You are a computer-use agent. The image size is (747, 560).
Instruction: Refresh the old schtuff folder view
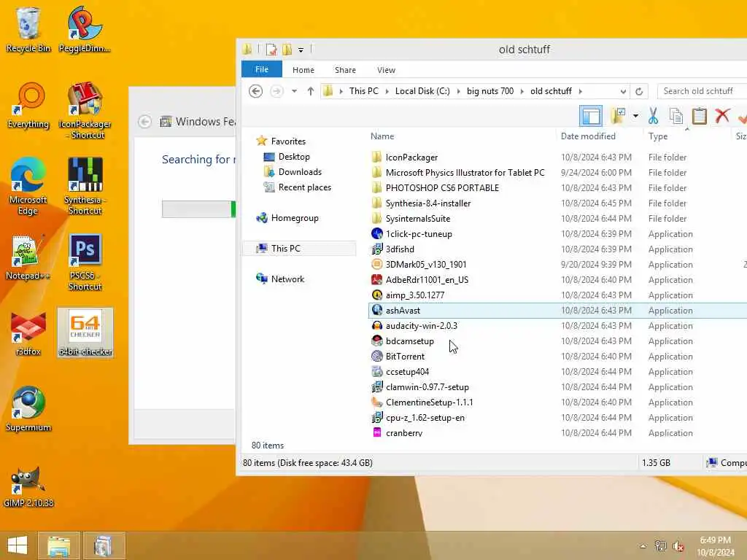[x=639, y=91]
